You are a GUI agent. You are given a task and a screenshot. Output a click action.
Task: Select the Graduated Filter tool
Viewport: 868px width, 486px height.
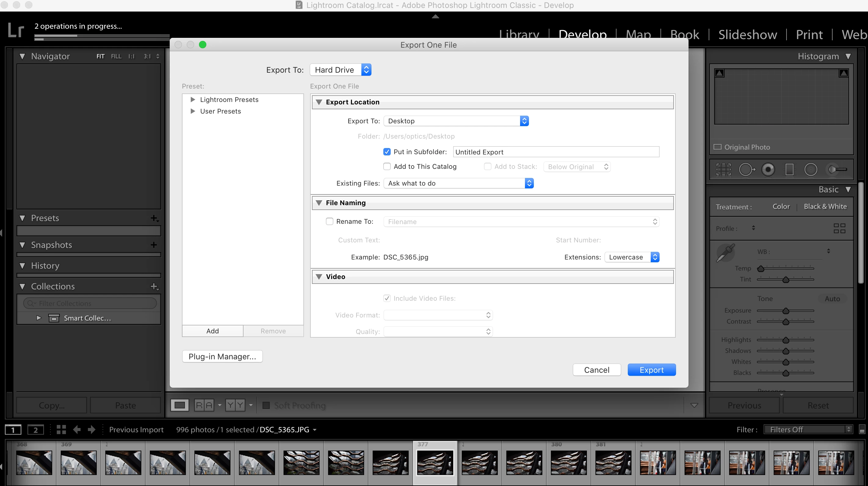coord(790,169)
